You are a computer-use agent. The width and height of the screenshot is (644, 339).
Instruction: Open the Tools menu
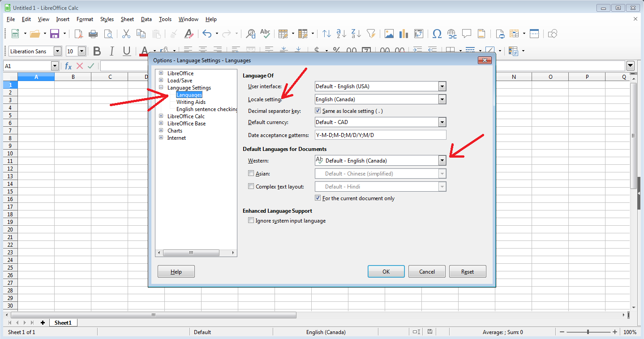coord(165,19)
